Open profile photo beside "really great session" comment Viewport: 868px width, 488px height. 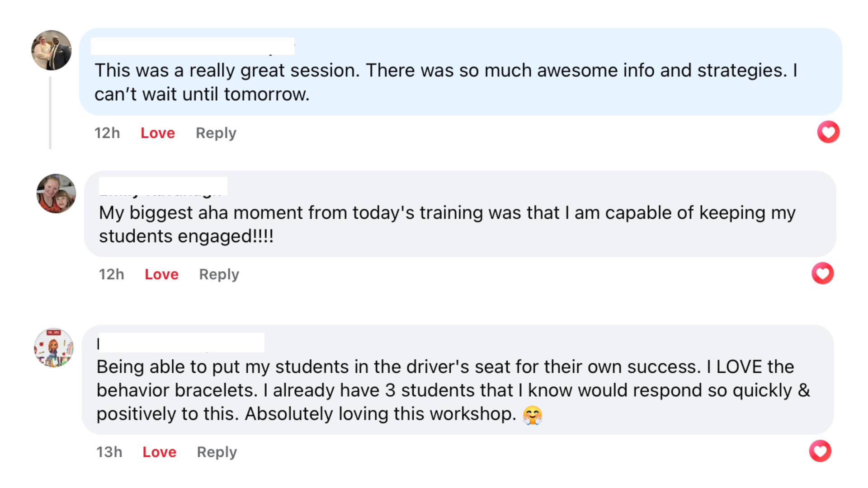[52, 50]
